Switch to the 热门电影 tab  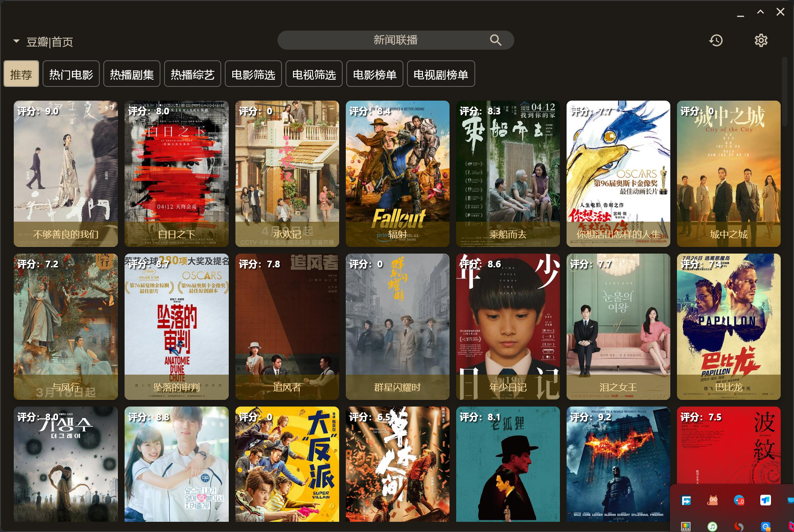(x=71, y=74)
